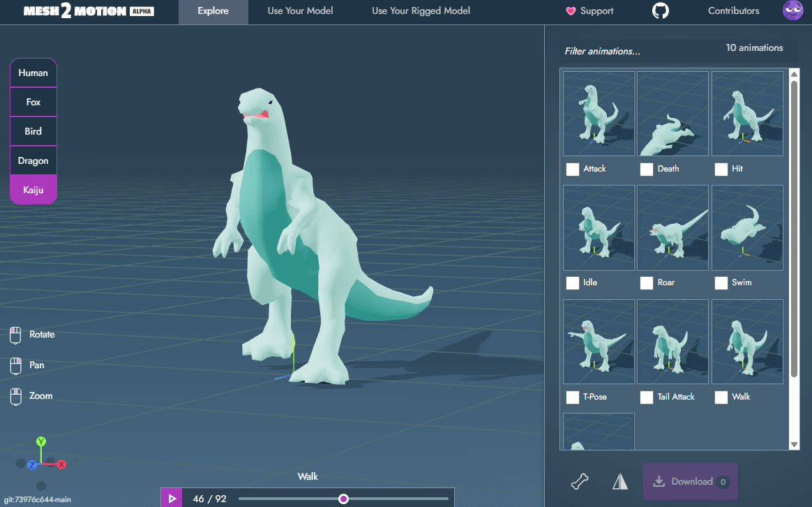Click the Mesh2Motion logo
The image size is (812, 507).
coord(89,11)
